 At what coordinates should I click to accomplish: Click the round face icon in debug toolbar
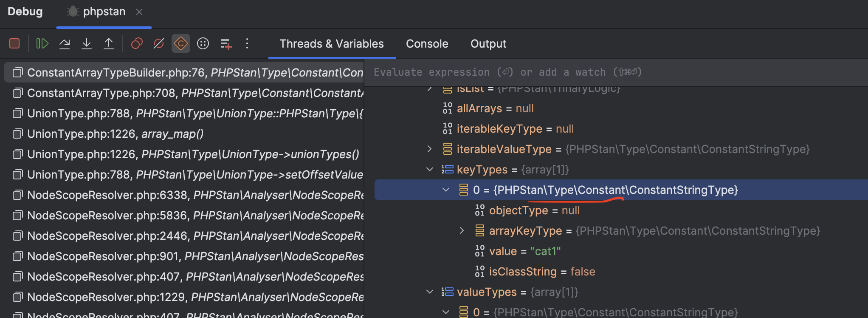pyautogui.click(x=203, y=43)
